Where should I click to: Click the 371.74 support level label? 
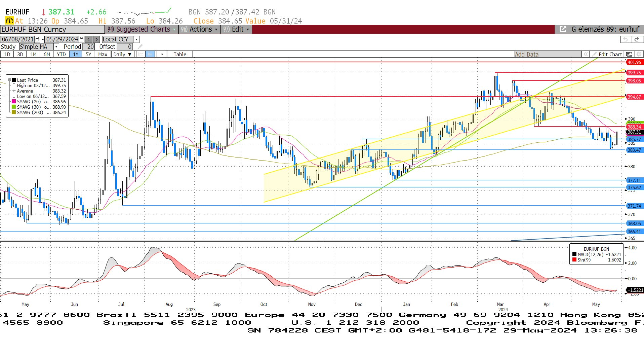tap(635, 206)
